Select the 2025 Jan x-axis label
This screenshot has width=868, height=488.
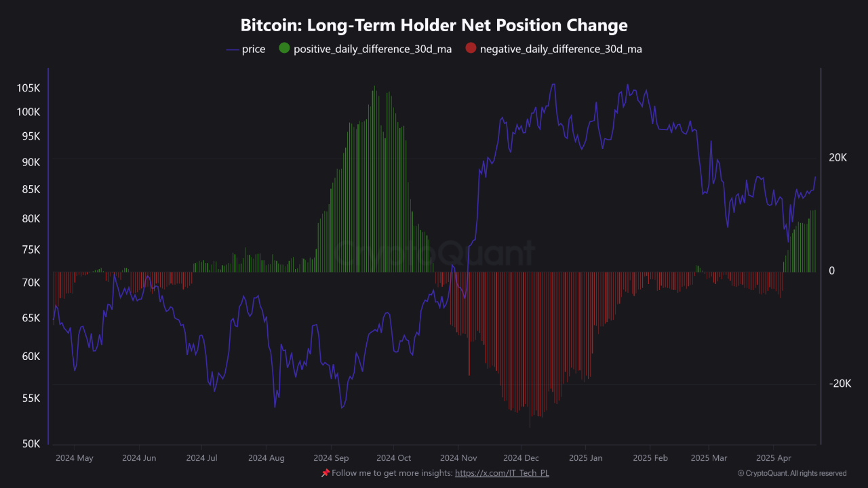click(585, 458)
